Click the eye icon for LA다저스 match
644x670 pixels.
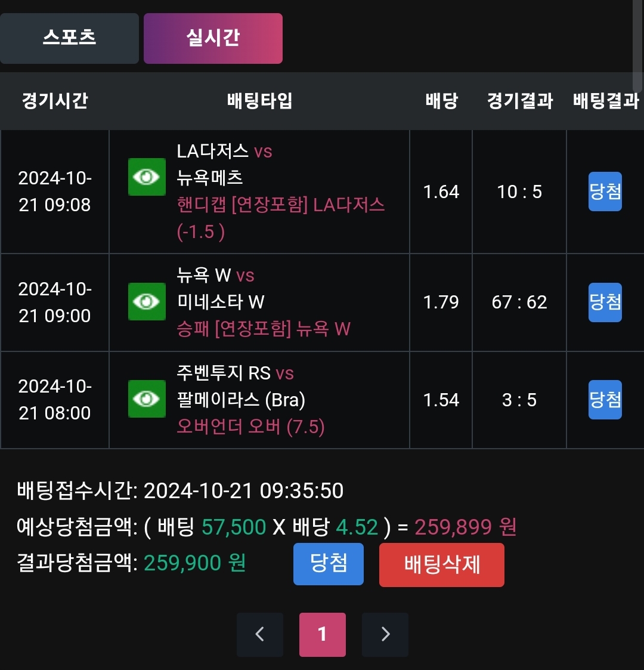coord(147,177)
